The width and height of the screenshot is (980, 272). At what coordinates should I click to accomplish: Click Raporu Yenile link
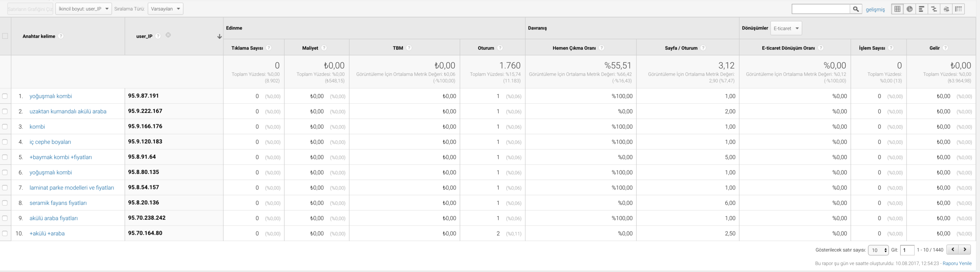coord(957,263)
